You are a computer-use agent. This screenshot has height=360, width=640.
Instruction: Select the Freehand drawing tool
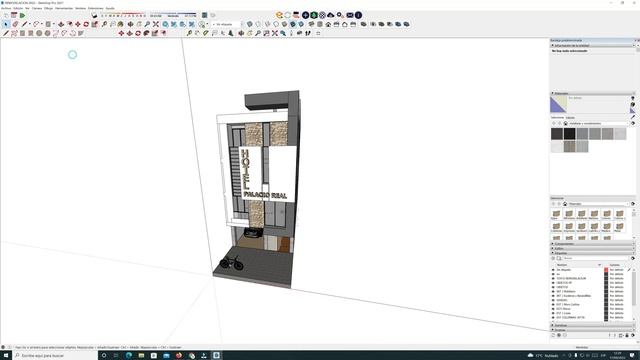tap(14, 33)
